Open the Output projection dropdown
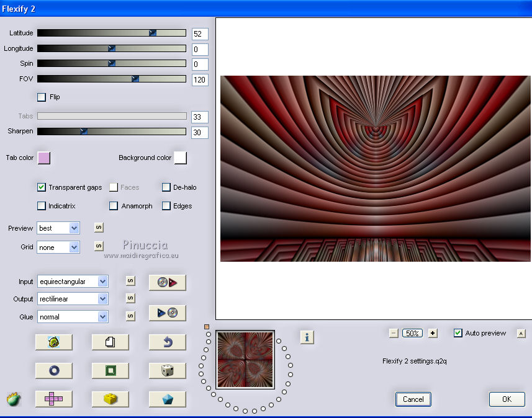The width and height of the screenshot is (532, 418). tap(73, 299)
